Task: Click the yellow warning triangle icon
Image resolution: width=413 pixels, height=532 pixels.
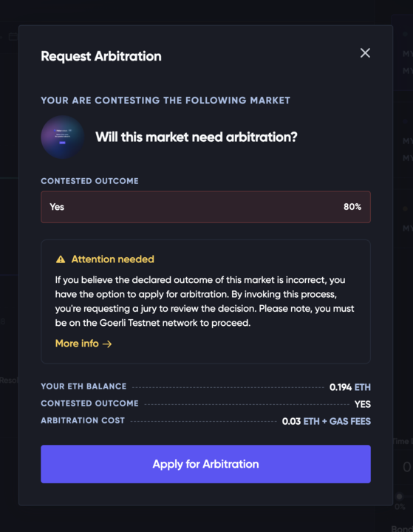Action: click(61, 259)
